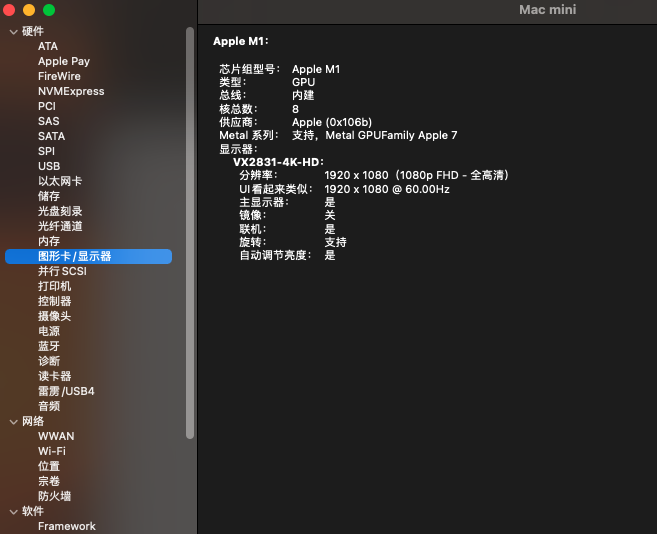Choose 控制器 in hardware list
The image size is (657, 534).
click(54, 301)
